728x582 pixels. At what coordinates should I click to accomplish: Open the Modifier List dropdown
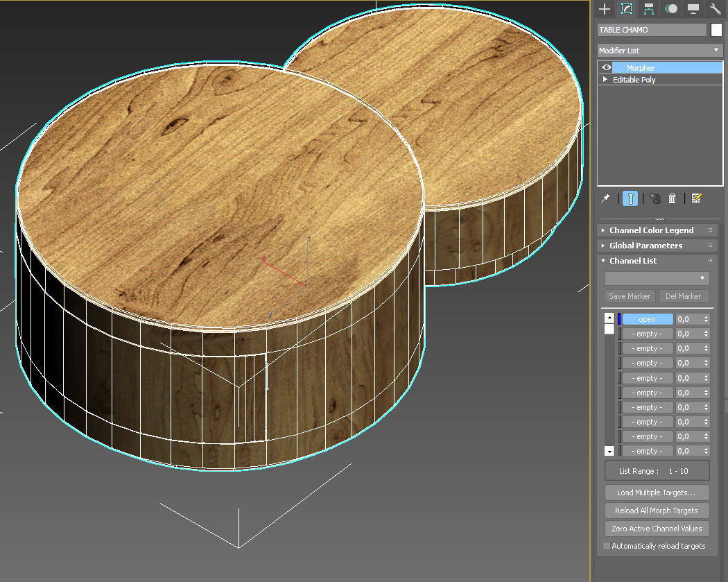coord(659,50)
